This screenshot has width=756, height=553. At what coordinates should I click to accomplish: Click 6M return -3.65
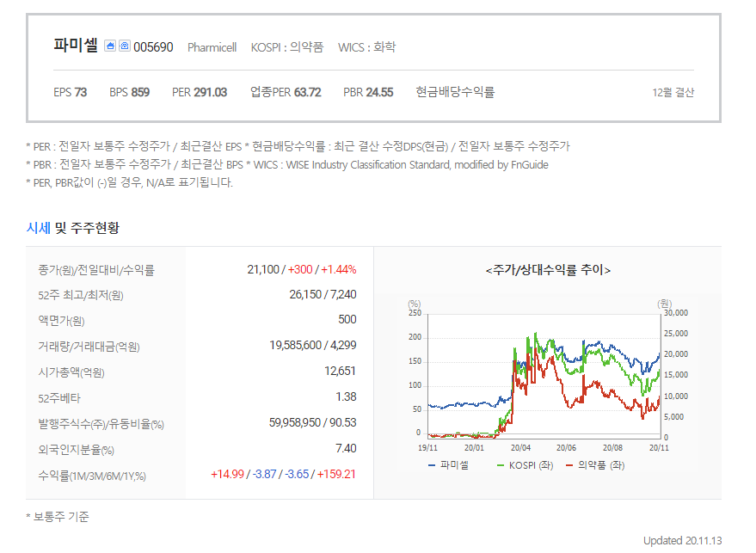click(x=297, y=475)
